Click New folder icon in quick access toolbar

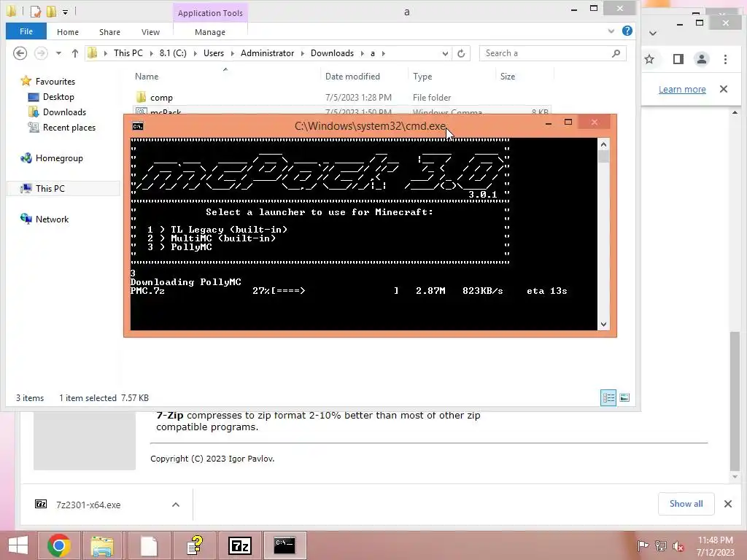point(51,11)
